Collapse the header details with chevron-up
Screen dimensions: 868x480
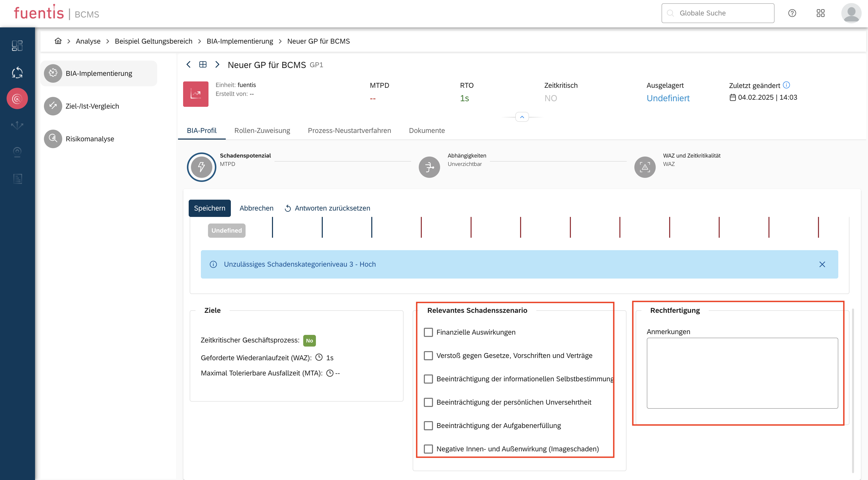click(x=522, y=117)
